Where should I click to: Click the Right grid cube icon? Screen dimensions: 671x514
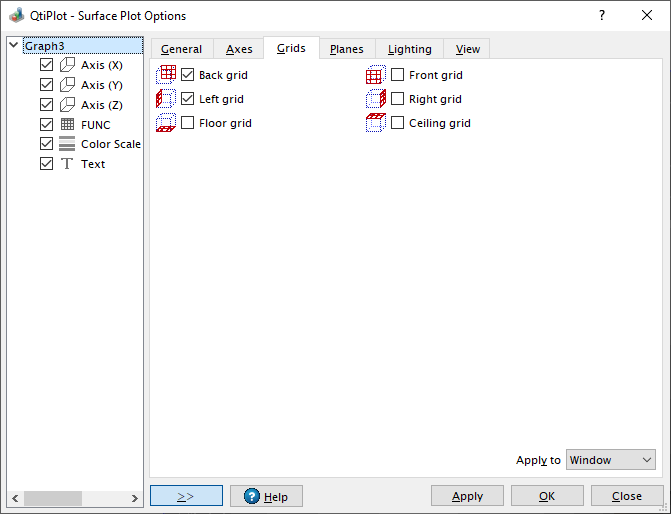[375, 99]
